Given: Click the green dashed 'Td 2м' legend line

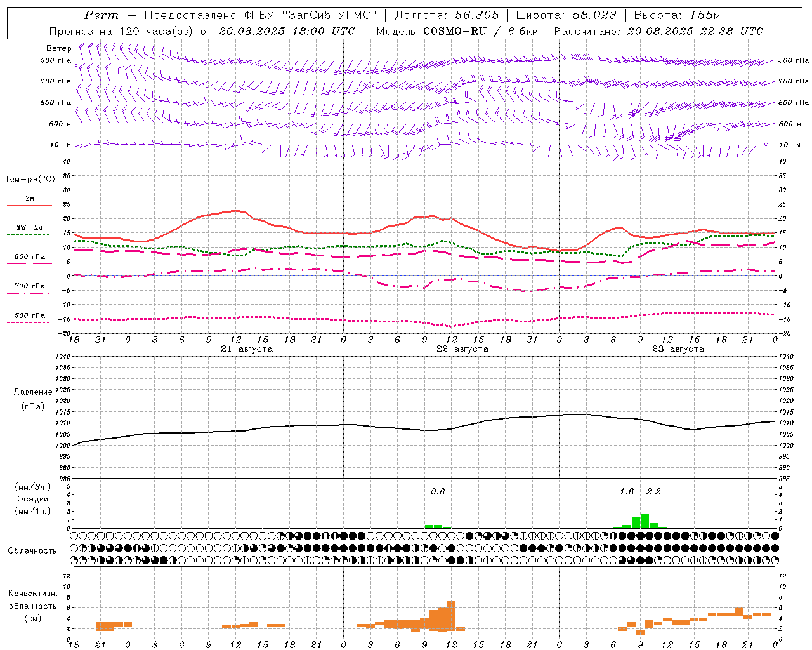Looking at the screenshot, I should pyautogui.click(x=28, y=235).
